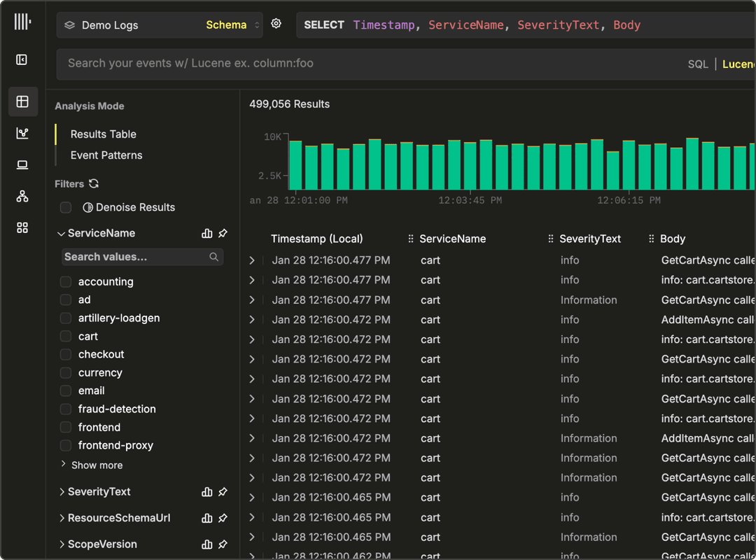756x560 pixels.
Task: Pin the ServiceName filter
Action: (x=223, y=233)
